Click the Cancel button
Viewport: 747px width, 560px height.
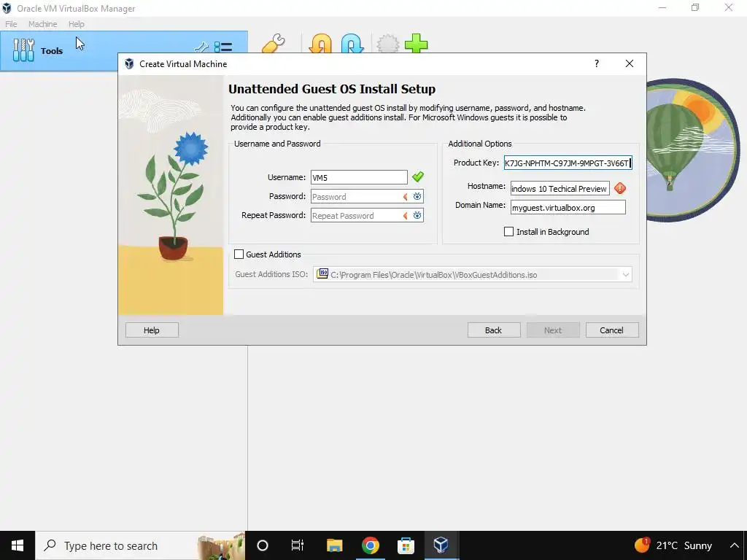click(x=612, y=330)
